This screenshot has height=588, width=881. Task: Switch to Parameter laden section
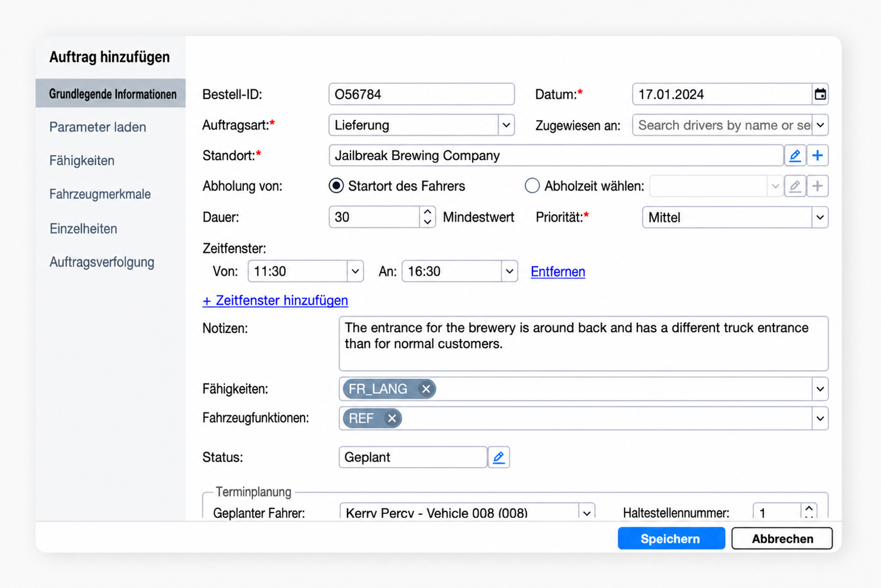pyautogui.click(x=98, y=127)
